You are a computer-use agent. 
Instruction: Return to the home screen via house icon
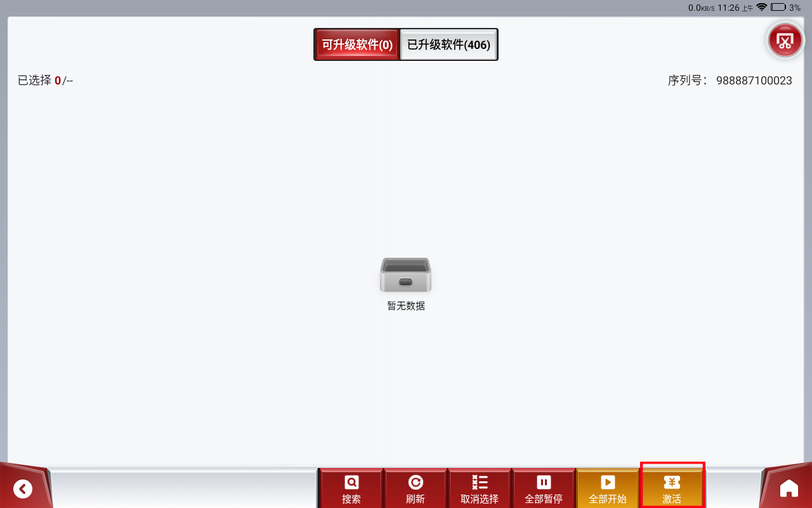789,488
